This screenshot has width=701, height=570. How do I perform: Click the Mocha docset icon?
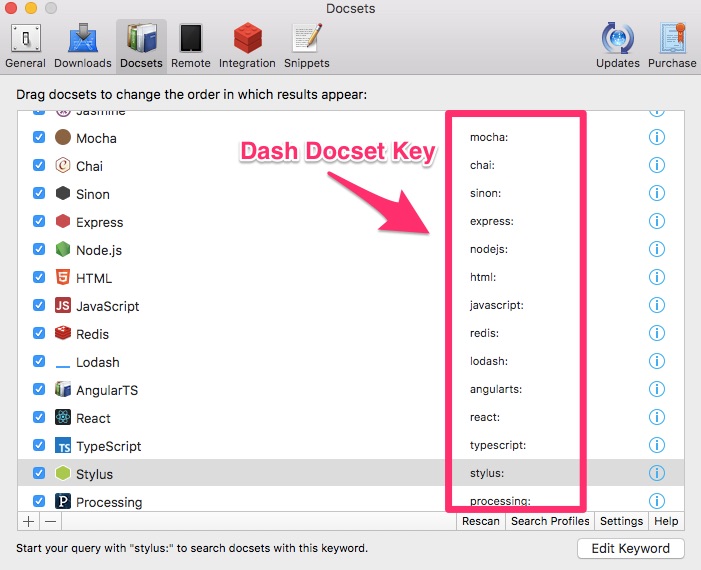[63, 137]
